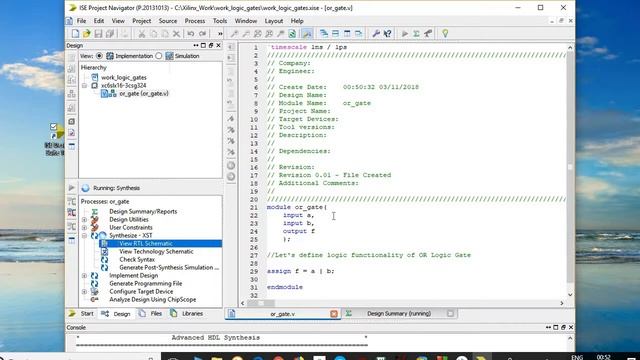Click the editor scroll-right arrow
The image size is (640, 360).
[562, 303]
